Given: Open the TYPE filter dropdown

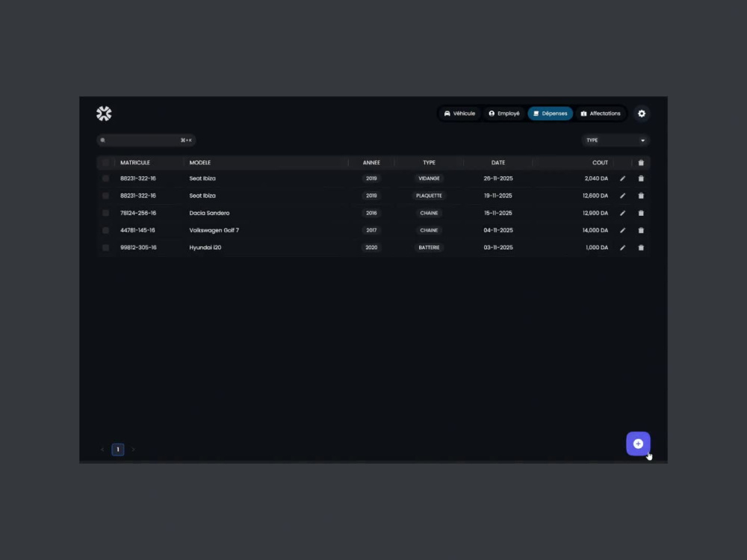Looking at the screenshot, I should coord(616,140).
